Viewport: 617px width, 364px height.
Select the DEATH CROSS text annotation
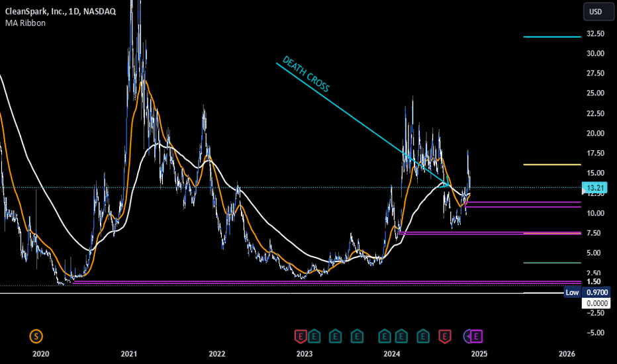pos(306,74)
